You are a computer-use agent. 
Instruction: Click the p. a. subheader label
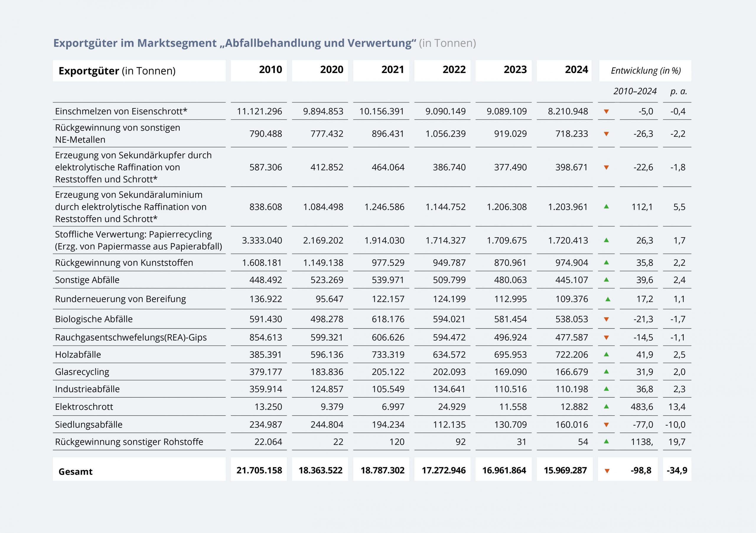click(679, 91)
